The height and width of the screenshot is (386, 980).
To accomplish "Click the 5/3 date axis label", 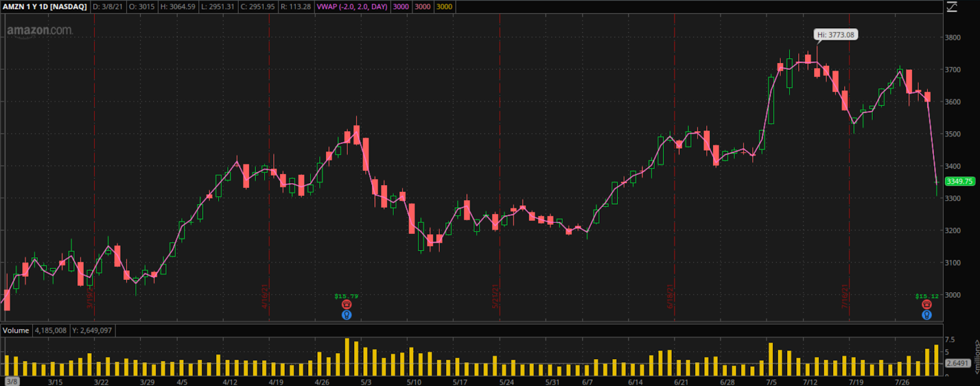I will pos(366,382).
